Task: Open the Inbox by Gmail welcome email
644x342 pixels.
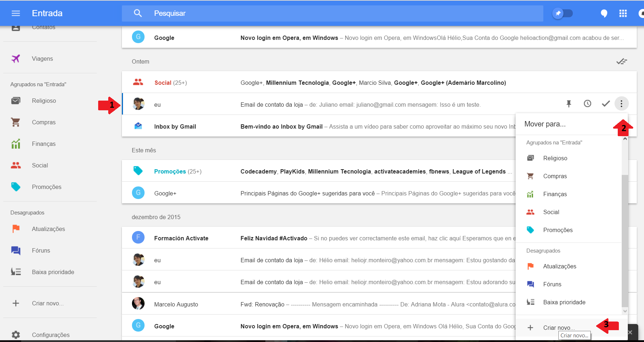Action: [x=319, y=126]
